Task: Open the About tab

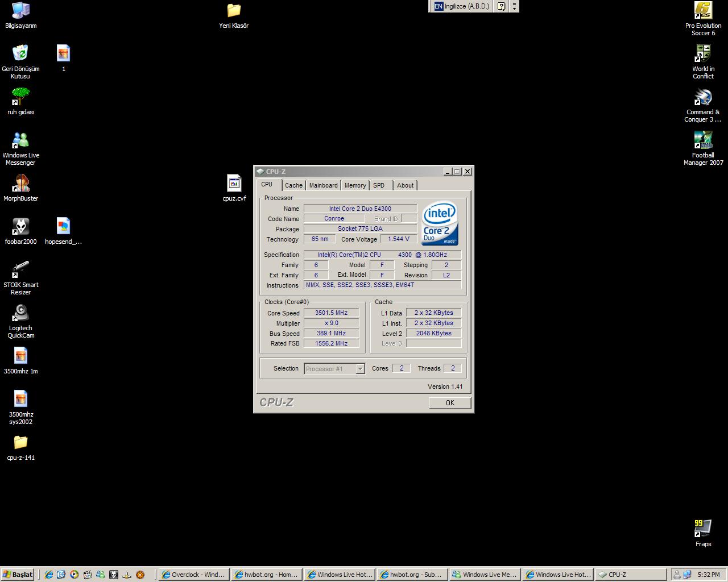Action: click(406, 185)
